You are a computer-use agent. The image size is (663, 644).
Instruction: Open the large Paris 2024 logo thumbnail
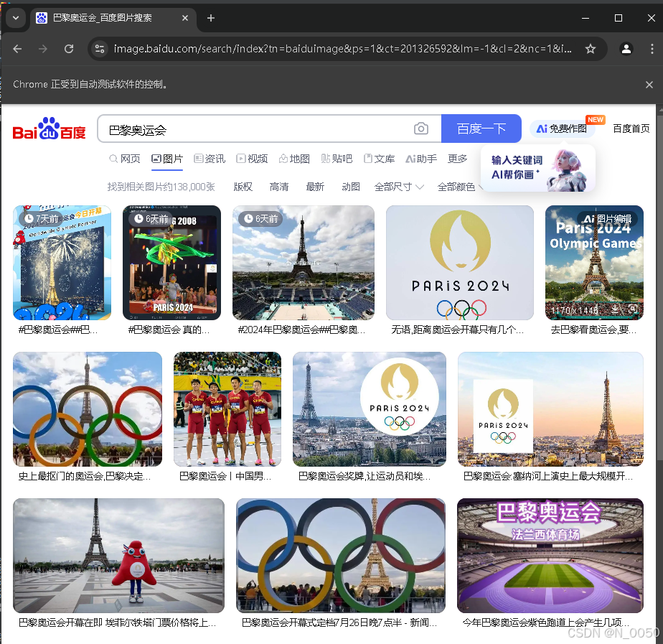[460, 263]
